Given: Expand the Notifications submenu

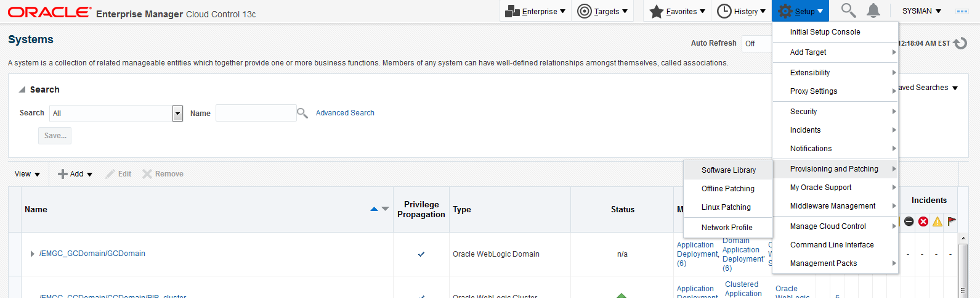Looking at the screenshot, I should tap(835, 149).
